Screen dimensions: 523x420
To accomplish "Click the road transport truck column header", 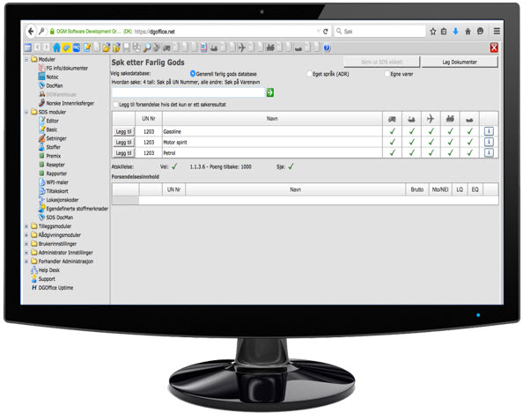I will [393, 119].
